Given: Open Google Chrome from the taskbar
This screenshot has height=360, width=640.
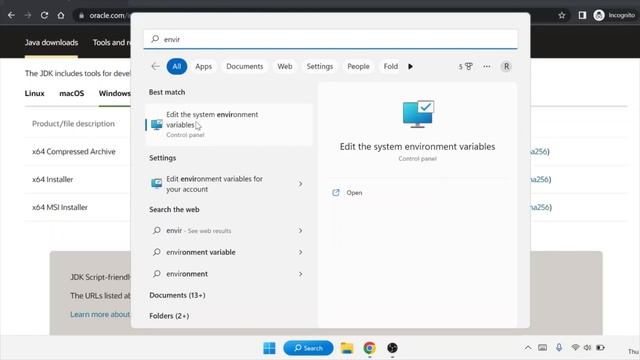Looking at the screenshot, I should click(370, 348).
